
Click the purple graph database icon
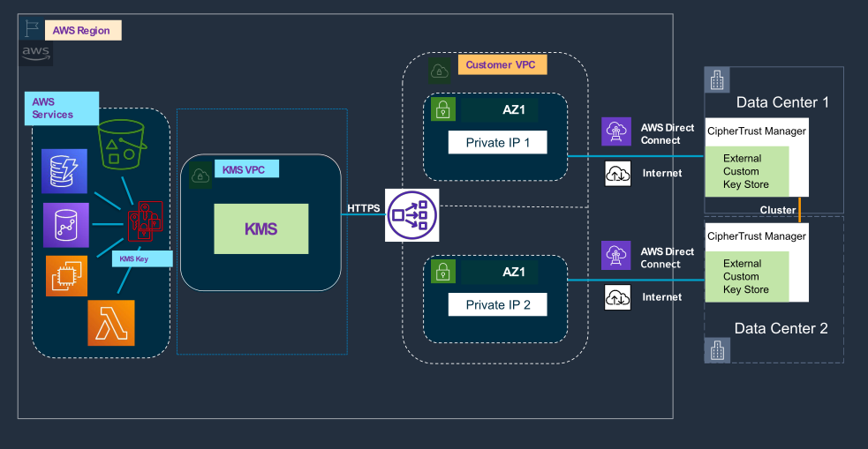65,224
